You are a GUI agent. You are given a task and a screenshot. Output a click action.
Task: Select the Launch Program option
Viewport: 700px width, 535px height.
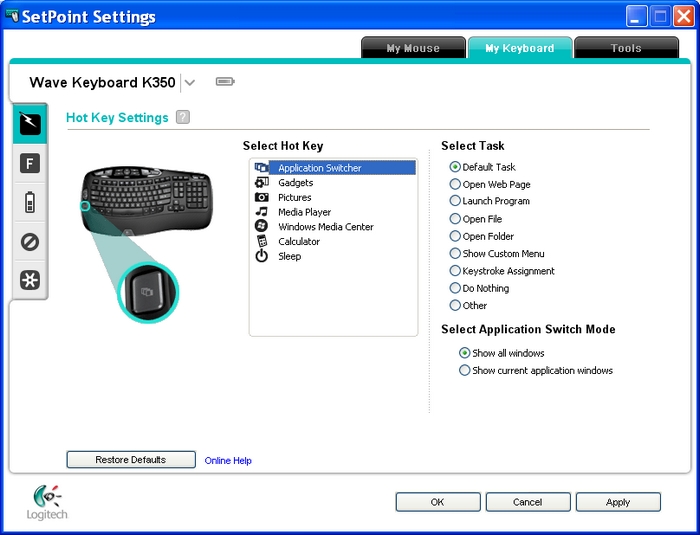pos(489,201)
